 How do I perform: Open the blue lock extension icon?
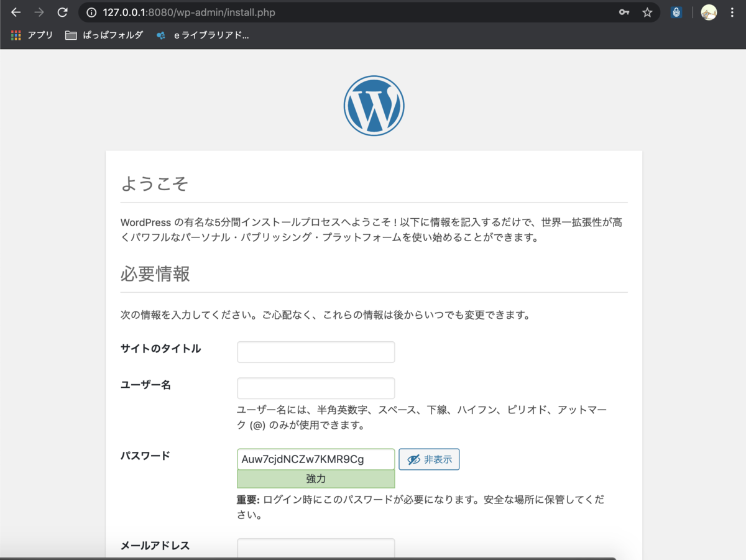coord(676,12)
